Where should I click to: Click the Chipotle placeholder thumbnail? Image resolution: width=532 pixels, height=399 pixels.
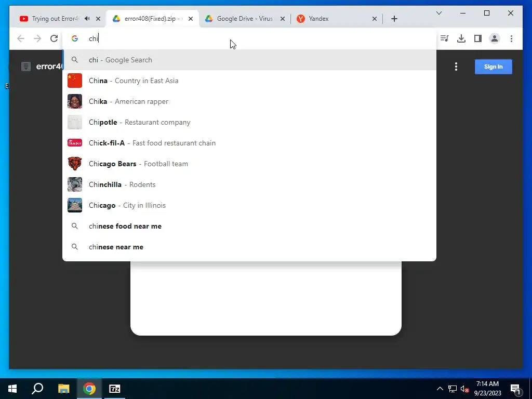pos(75,122)
